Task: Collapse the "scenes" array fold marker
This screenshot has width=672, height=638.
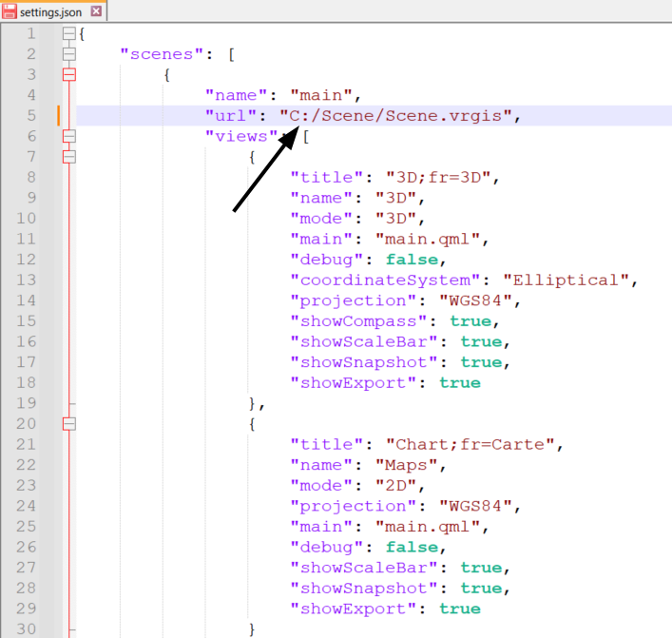Action: click(x=68, y=54)
